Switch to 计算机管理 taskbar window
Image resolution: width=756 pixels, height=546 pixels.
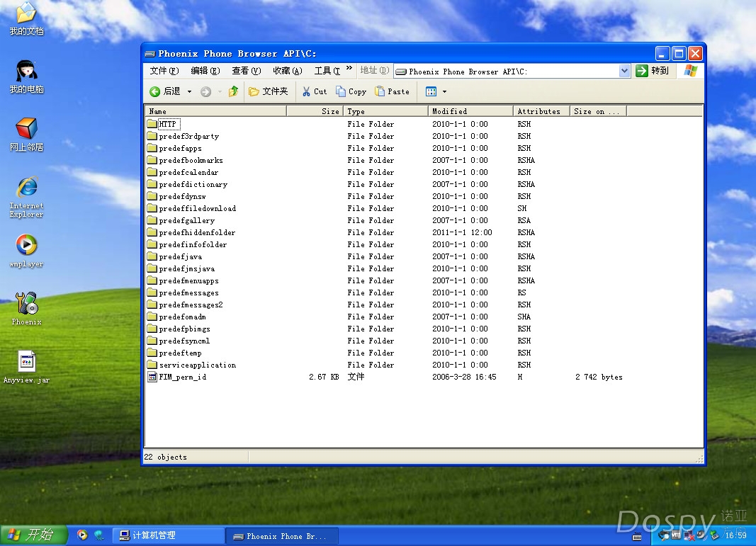tap(168, 535)
